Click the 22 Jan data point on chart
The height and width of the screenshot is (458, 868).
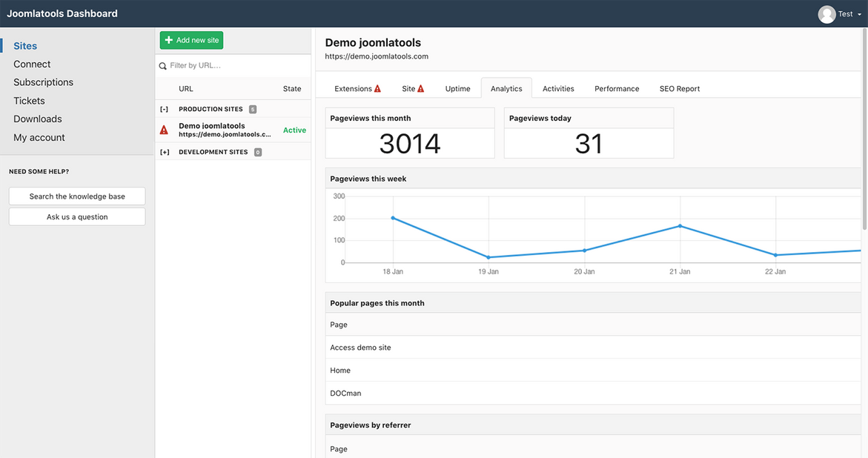pyautogui.click(x=775, y=255)
